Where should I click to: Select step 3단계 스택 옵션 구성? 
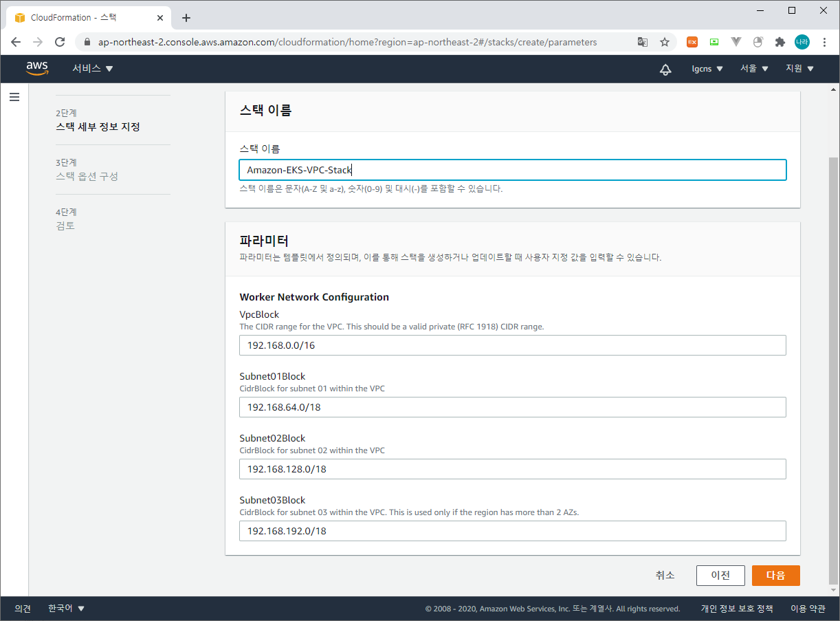87,170
